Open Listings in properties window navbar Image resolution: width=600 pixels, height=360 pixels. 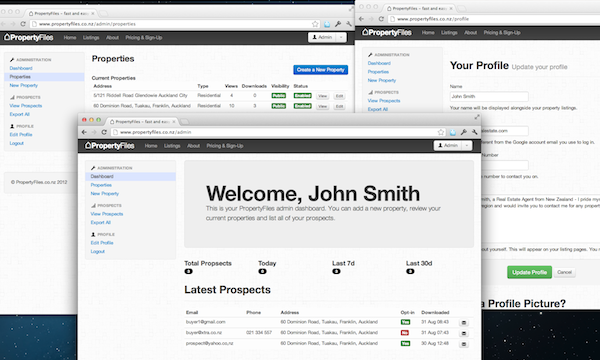pyautogui.click(x=91, y=37)
